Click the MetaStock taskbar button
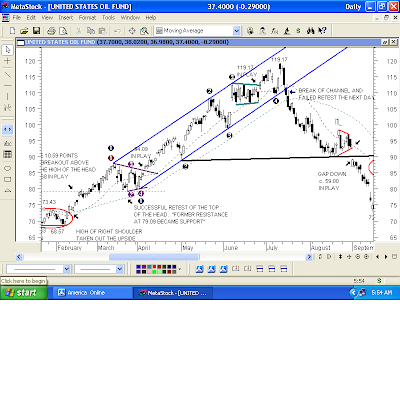400x400 pixels. [x=173, y=293]
